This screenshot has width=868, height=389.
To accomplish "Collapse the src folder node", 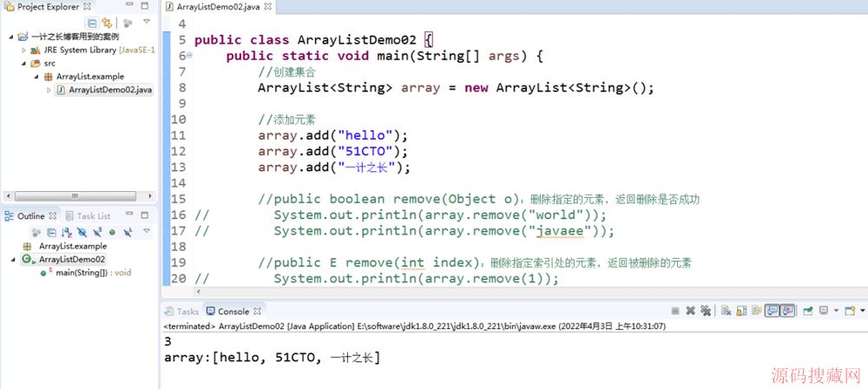I will (x=23, y=63).
